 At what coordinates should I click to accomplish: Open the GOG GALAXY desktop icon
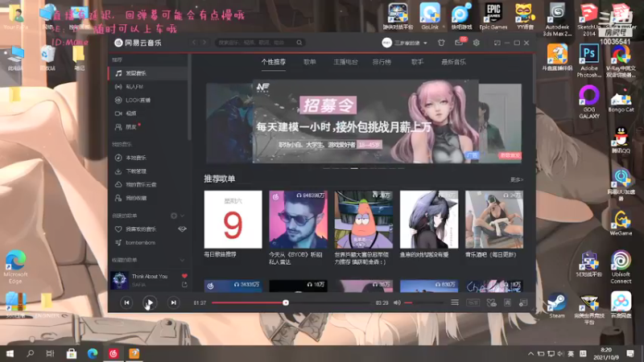(589, 102)
